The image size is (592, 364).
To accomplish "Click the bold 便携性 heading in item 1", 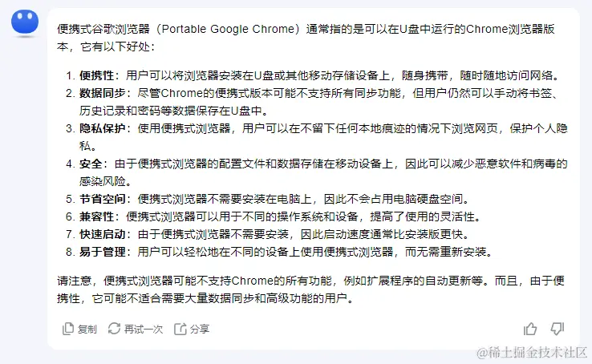I will (96, 76).
